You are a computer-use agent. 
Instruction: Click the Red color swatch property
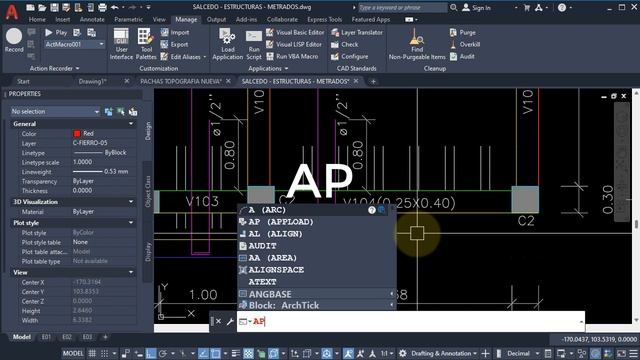coord(77,133)
